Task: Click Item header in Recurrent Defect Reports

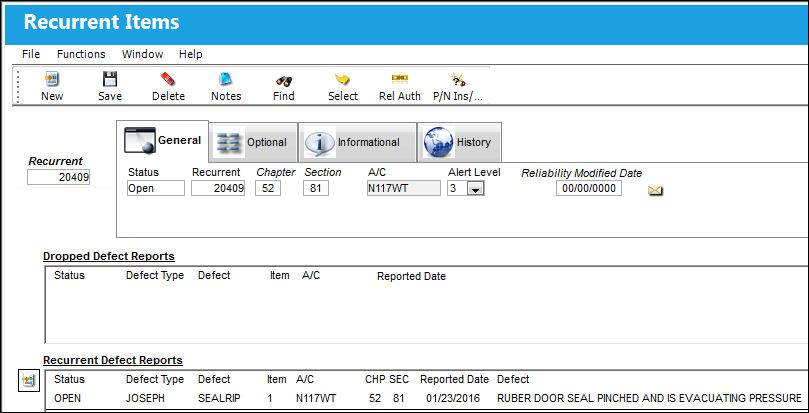Action: 277,379
